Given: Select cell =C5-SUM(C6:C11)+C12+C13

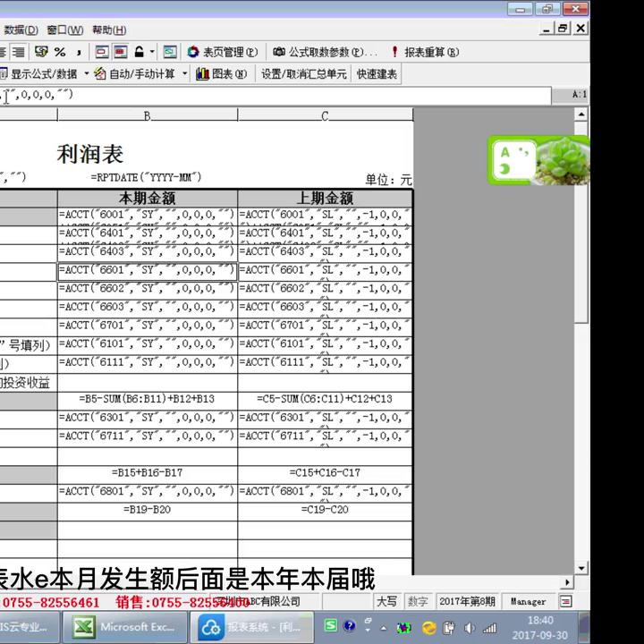Looking at the screenshot, I should 325,400.
